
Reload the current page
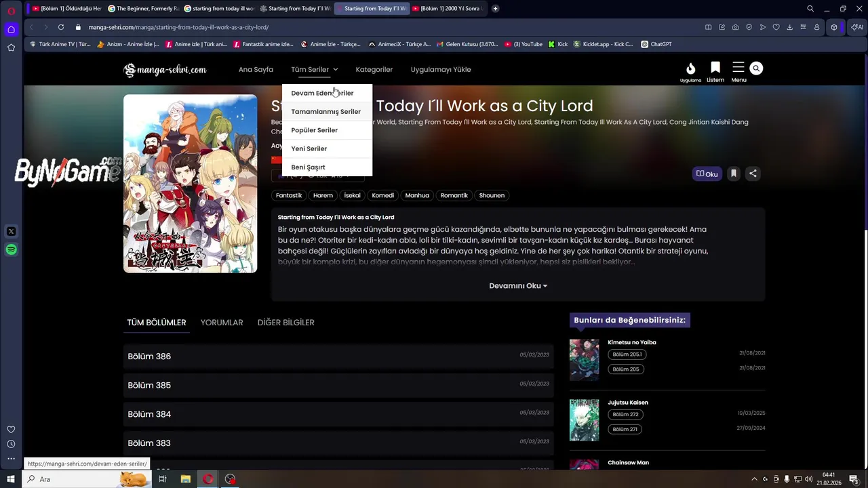(61, 27)
